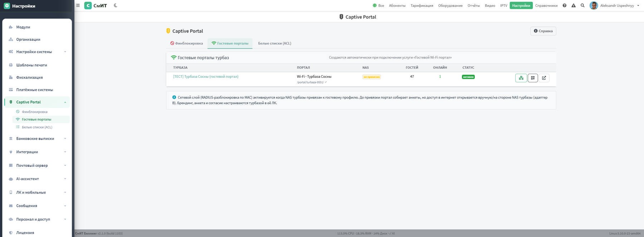Expand Сообщения chevron
Screen dimensions: 644x237
click(65, 206)
